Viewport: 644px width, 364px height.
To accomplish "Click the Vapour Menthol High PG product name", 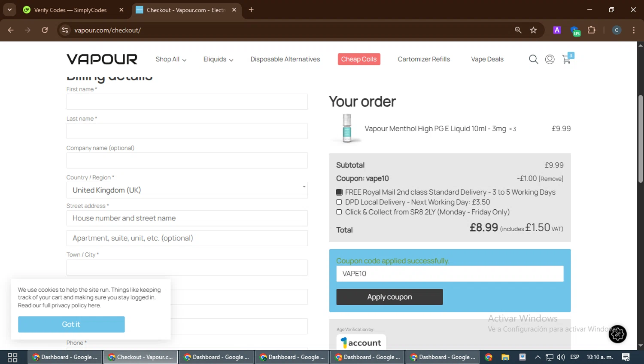I will click(x=435, y=128).
